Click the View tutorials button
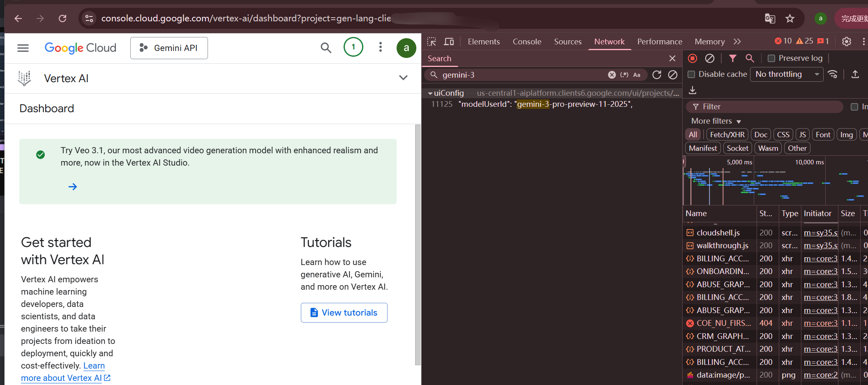Screen dimensions: 868x385 pos(344,313)
